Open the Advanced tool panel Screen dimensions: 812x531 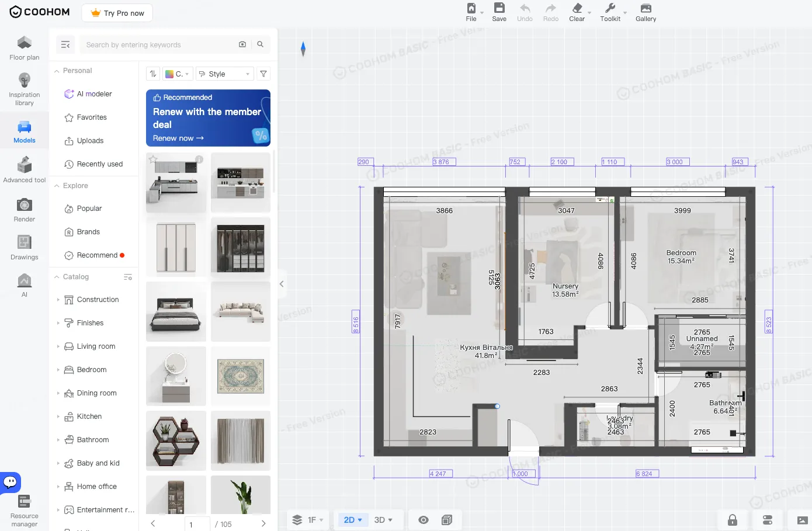(x=25, y=169)
